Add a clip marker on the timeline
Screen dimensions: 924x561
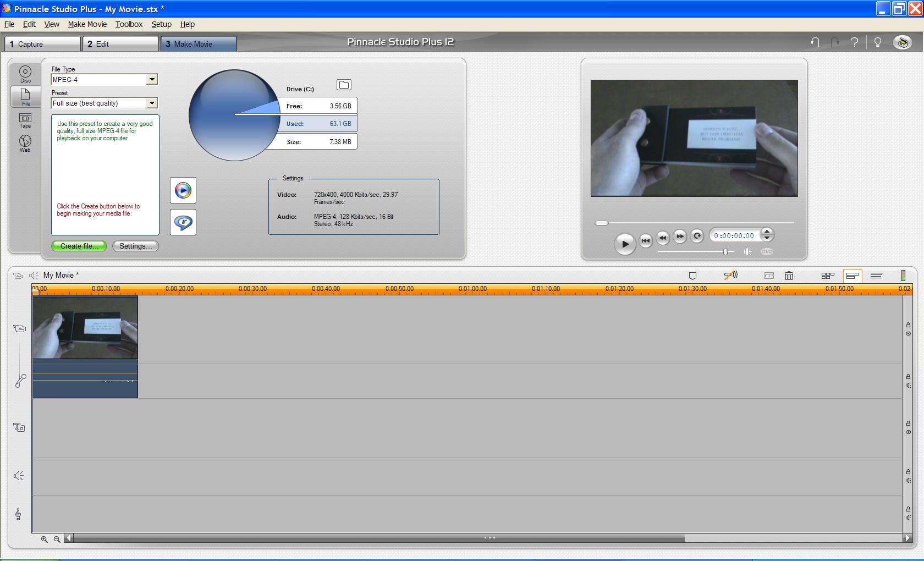tap(693, 276)
